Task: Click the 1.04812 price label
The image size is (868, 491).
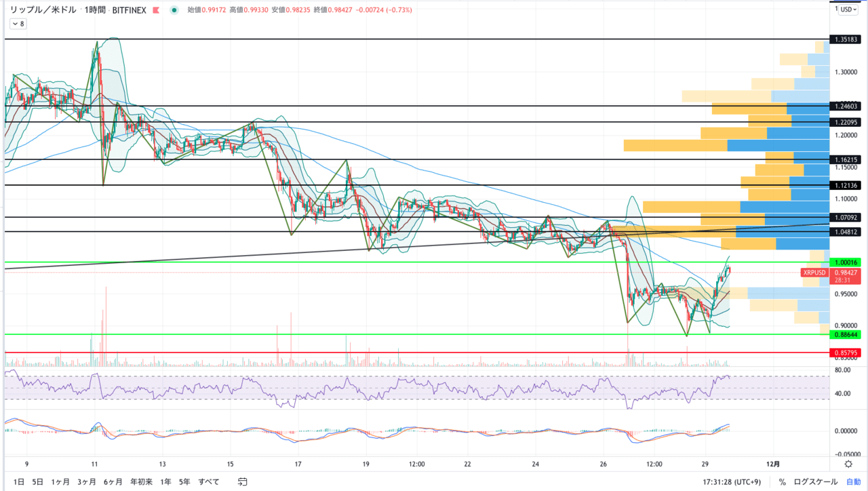Action: point(846,232)
